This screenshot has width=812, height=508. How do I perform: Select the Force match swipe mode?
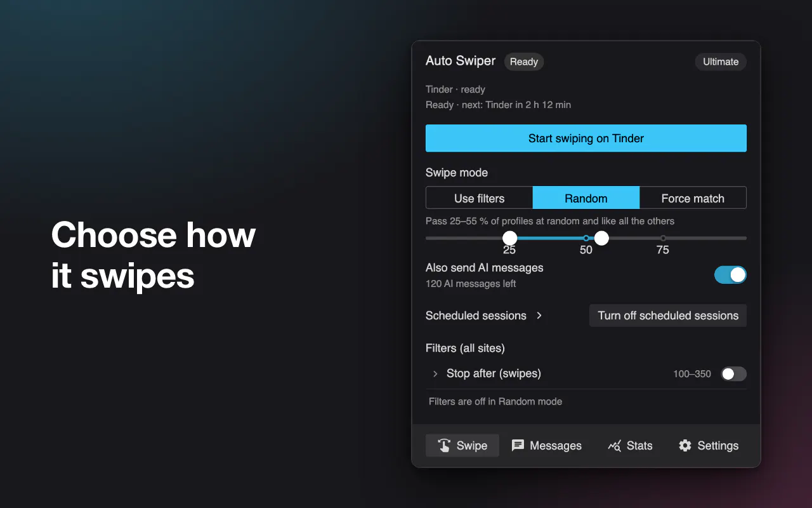point(693,198)
